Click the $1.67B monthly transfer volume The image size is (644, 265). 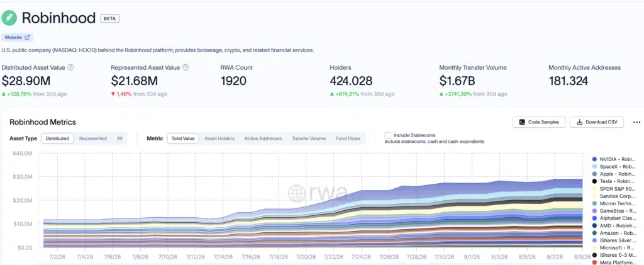coord(457,81)
